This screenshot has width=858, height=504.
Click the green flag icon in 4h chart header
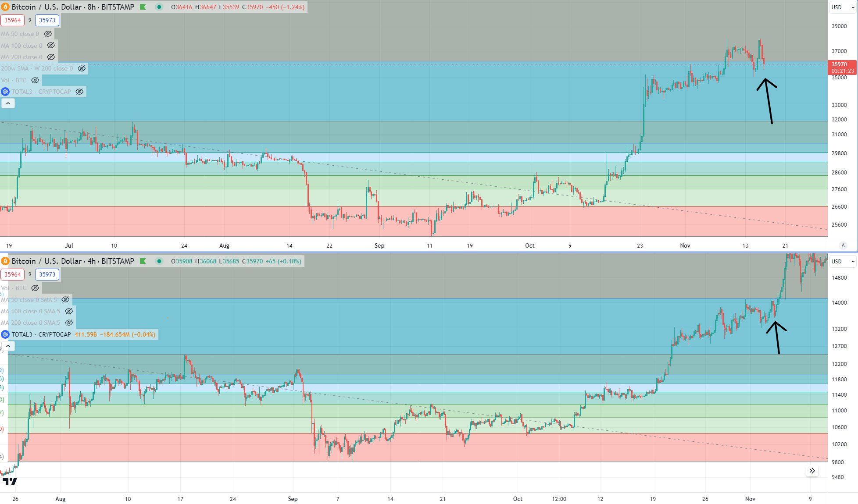143,261
